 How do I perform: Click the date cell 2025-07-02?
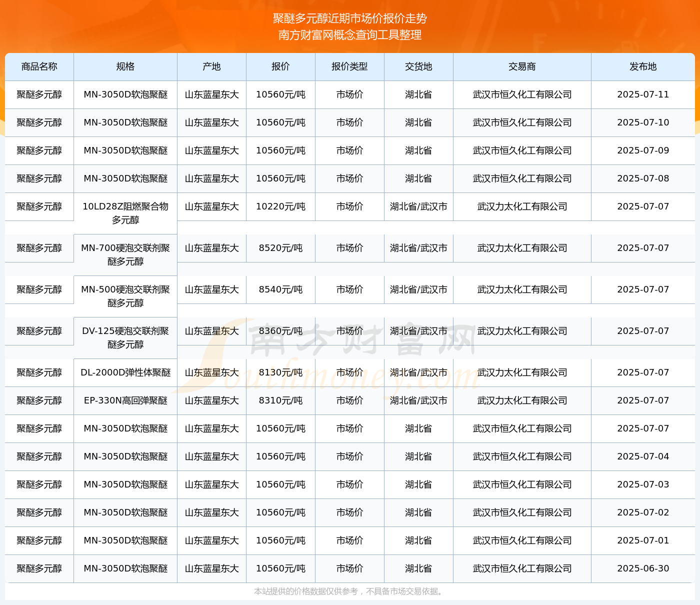(x=643, y=512)
